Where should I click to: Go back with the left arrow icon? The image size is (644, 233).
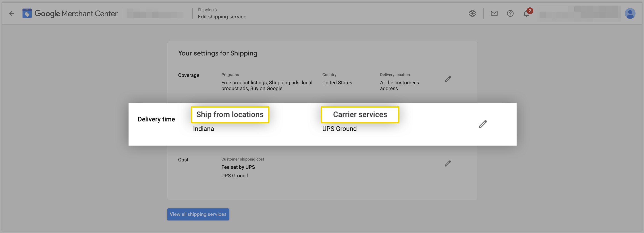tap(12, 14)
